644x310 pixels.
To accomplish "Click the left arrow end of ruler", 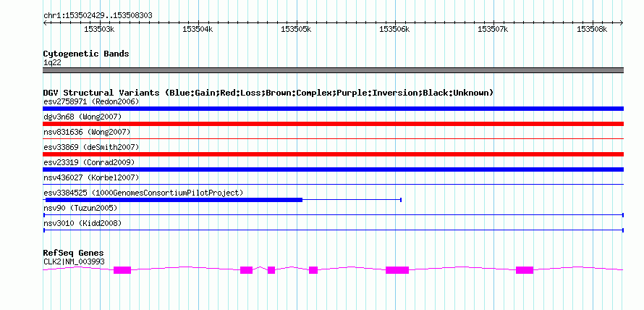I will pos(45,22).
